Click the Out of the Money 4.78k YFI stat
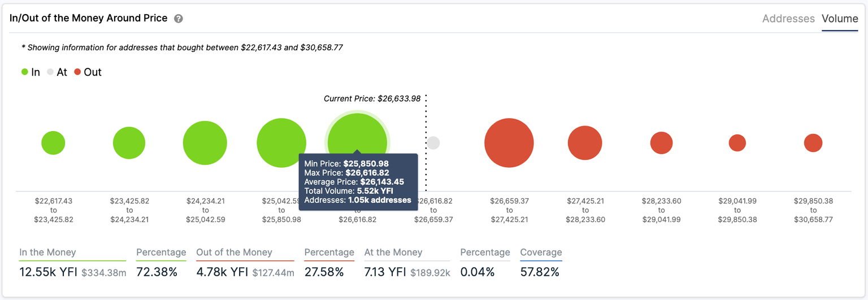 click(222, 272)
